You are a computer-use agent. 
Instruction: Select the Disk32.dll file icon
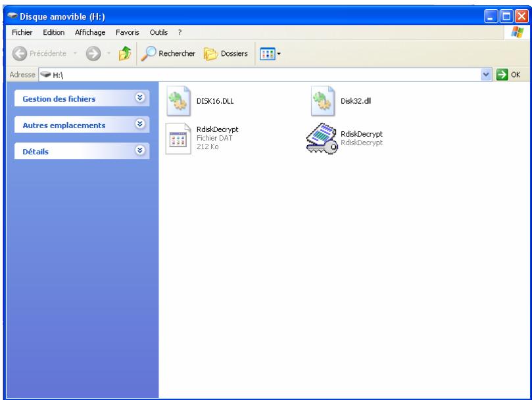pyautogui.click(x=323, y=101)
